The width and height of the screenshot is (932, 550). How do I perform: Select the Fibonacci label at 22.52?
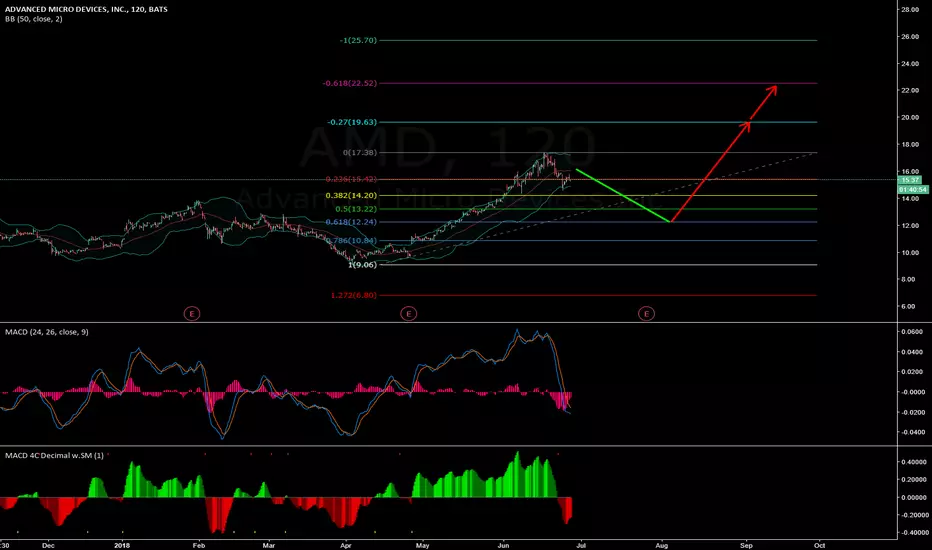[x=350, y=83]
